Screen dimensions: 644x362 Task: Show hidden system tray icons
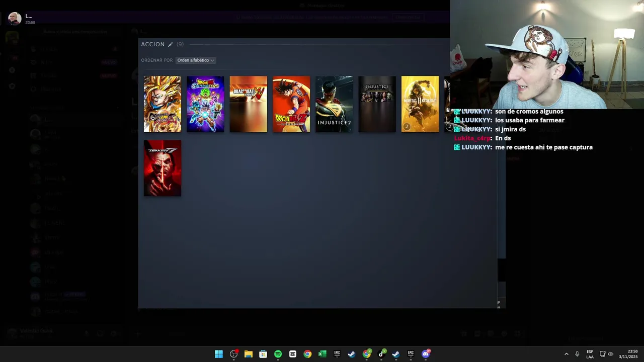566,354
